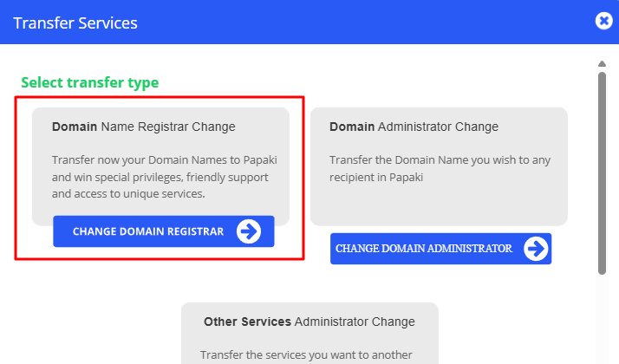Screen dimensions: 619x364
Task: Select the Other Services Administrator Change card
Action: 309,334
